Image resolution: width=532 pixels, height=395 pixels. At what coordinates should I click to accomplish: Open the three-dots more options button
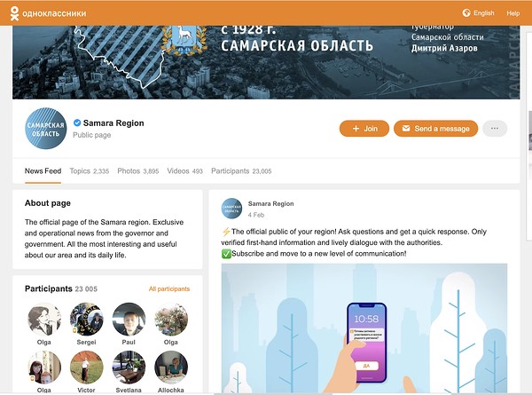pos(495,129)
